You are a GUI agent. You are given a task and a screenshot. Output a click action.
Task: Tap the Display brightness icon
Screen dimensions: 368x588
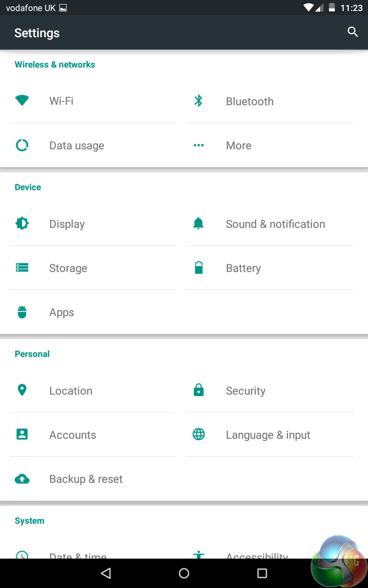22,224
